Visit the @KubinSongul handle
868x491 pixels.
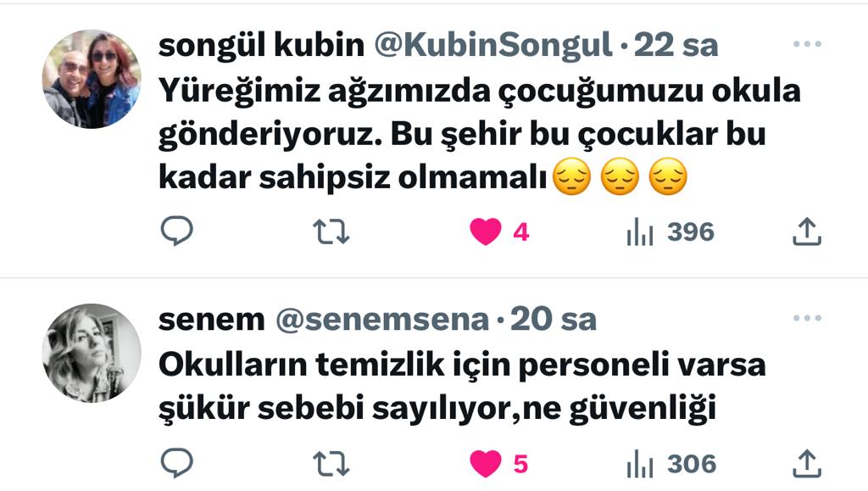(x=493, y=45)
